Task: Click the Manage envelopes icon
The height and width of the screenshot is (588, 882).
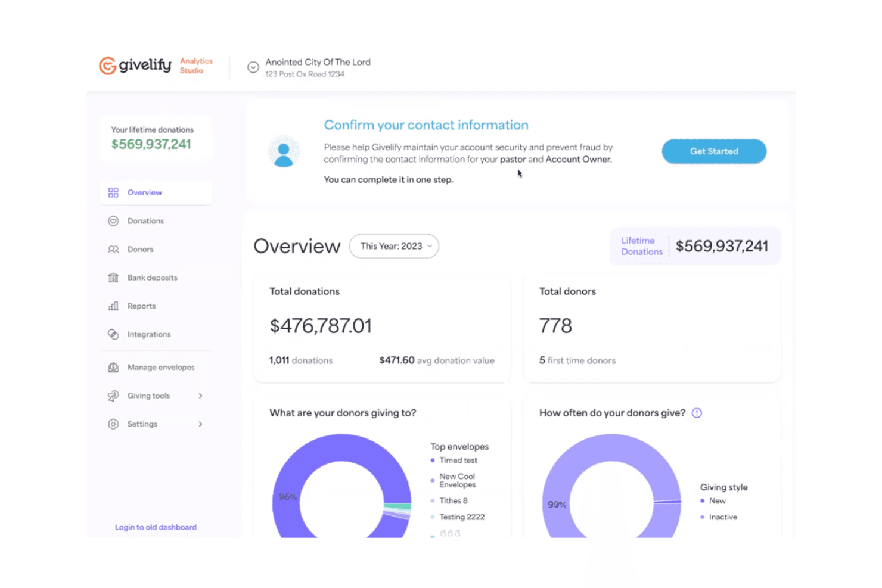Action: pos(113,368)
